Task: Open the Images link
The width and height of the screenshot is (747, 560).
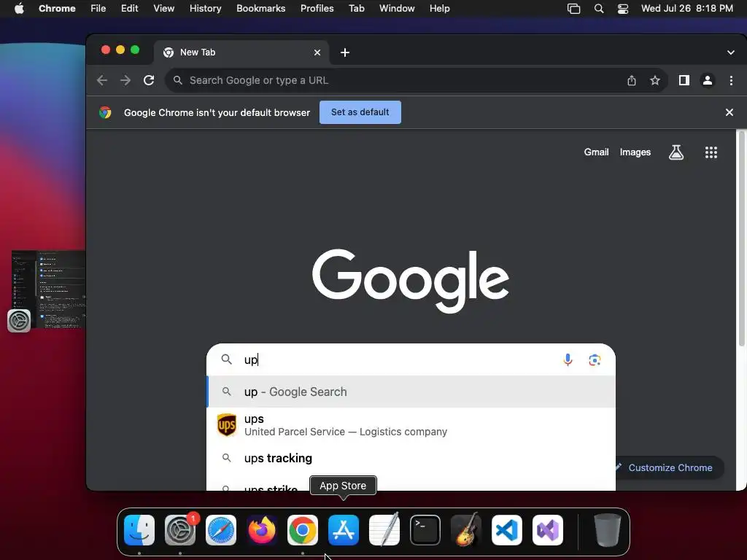Action: tap(635, 152)
